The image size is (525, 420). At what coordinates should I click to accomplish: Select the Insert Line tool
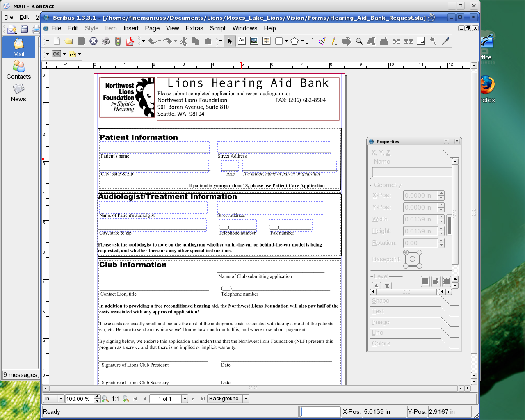click(x=310, y=41)
